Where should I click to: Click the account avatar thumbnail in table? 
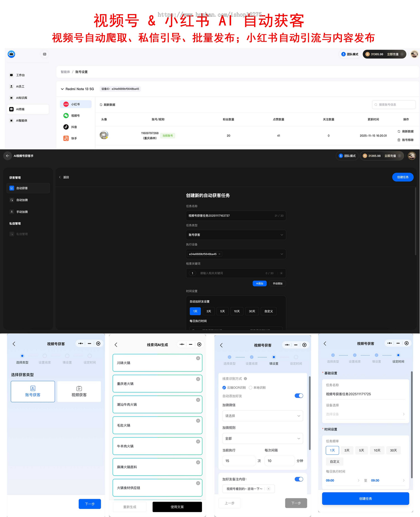(104, 135)
